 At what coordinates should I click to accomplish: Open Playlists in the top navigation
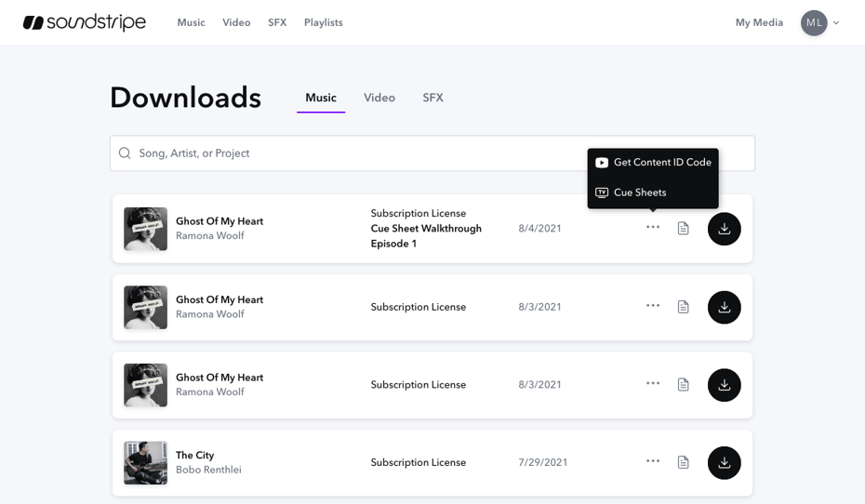click(x=323, y=22)
